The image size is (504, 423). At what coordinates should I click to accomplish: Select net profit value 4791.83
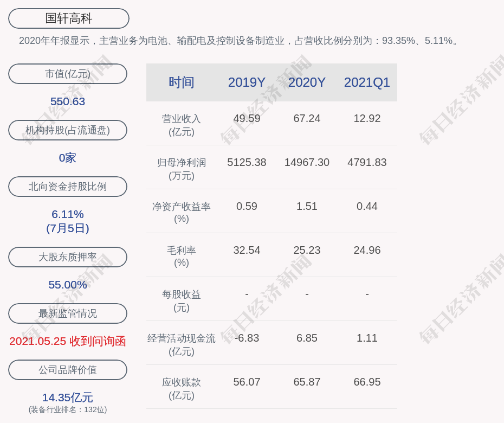point(367,163)
